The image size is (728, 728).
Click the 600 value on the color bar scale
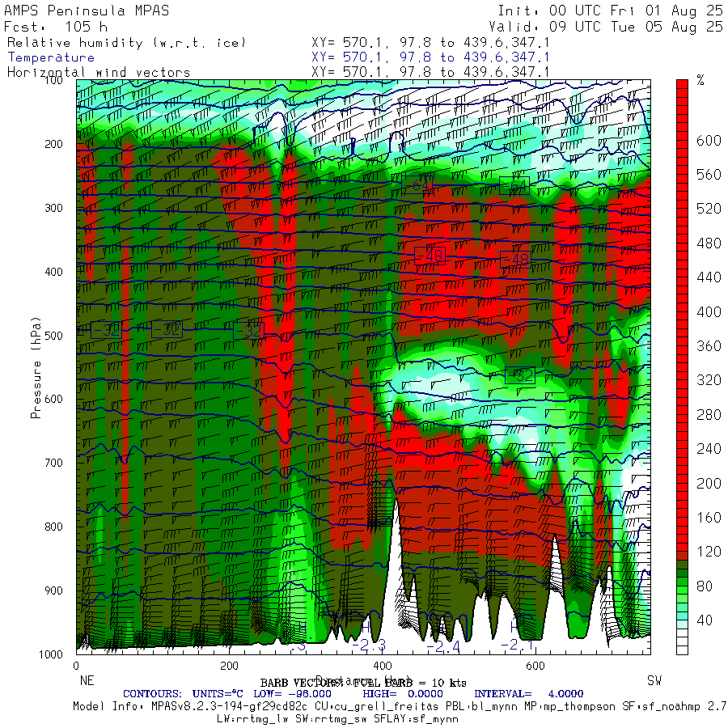[x=709, y=141]
